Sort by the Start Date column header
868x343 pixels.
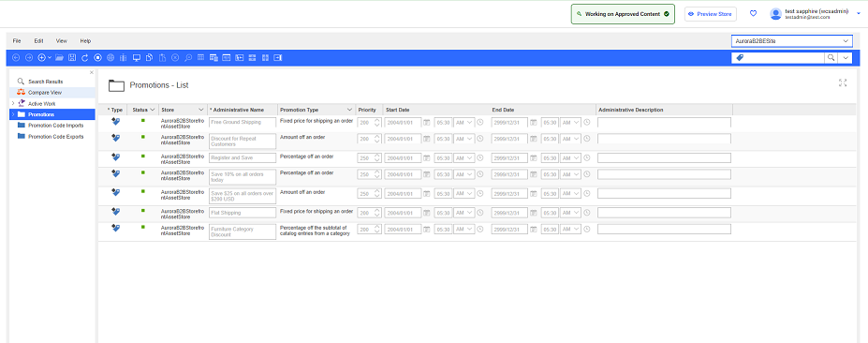click(436, 110)
